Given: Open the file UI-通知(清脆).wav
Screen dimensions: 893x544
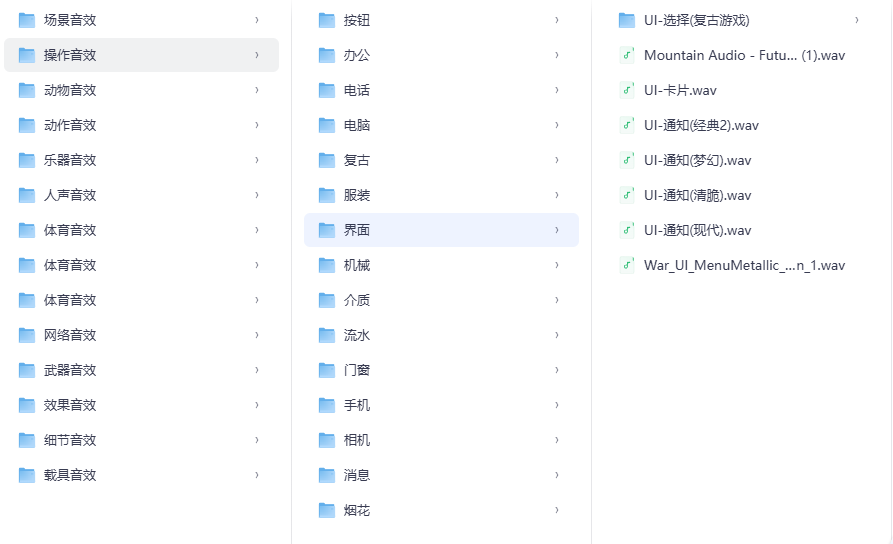Looking at the screenshot, I should click(x=697, y=195).
